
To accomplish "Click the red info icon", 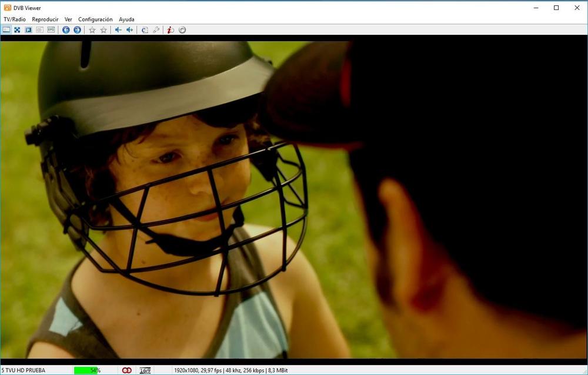I will pyautogui.click(x=171, y=30).
